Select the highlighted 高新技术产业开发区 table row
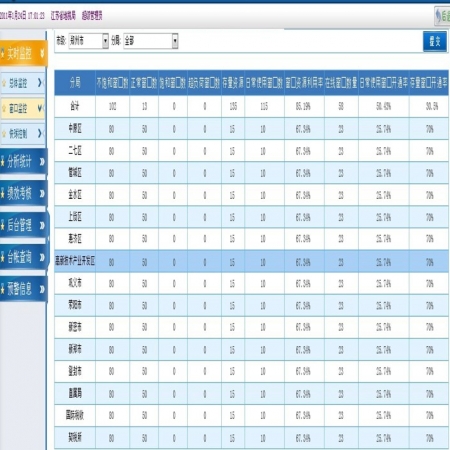Screen dimensions: 450x450 [x=251, y=262]
